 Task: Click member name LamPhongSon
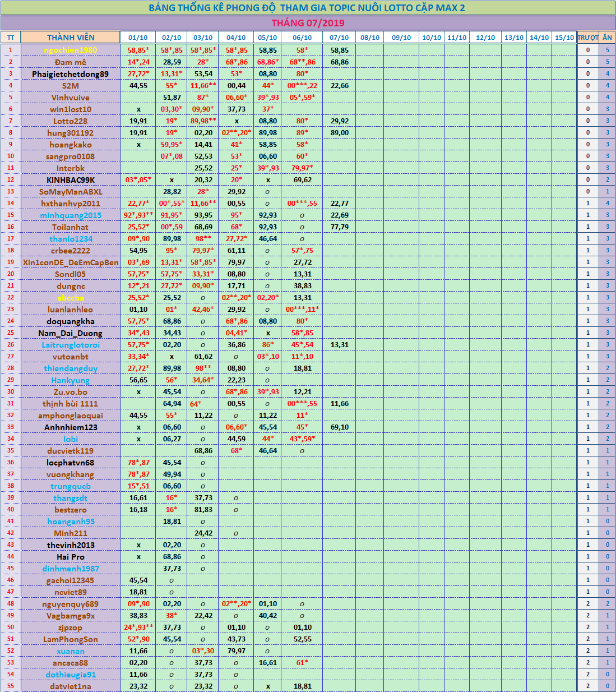tap(71, 639)
